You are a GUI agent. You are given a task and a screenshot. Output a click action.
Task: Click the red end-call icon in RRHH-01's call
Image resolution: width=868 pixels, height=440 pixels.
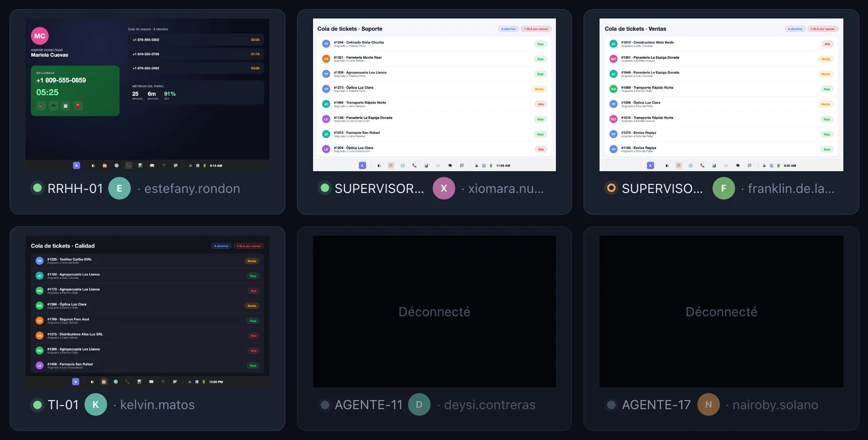(78, 106)
